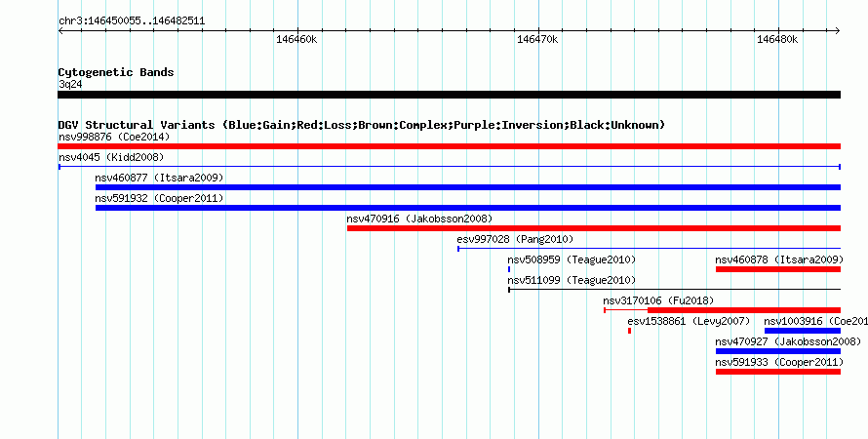Click the nsv1003916 blue gain bar
Screen dimensions: 868x439
click(x=802, y=331)
